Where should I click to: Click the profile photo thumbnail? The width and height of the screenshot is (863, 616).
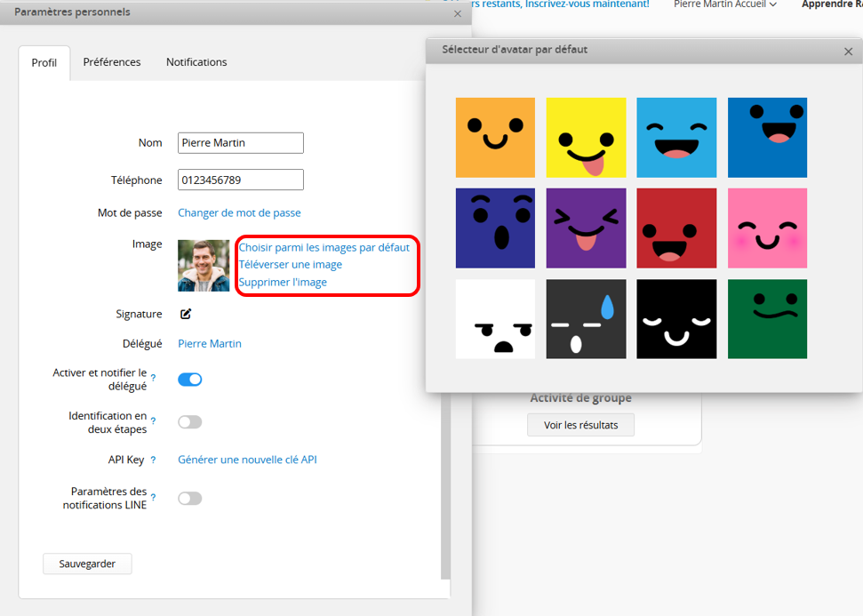[204, 266]
